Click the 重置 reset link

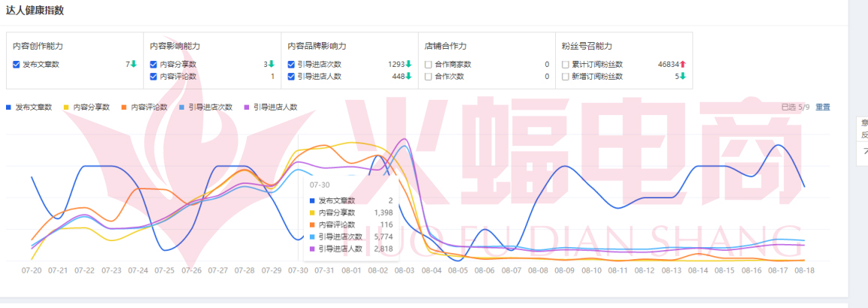(823, 107)
